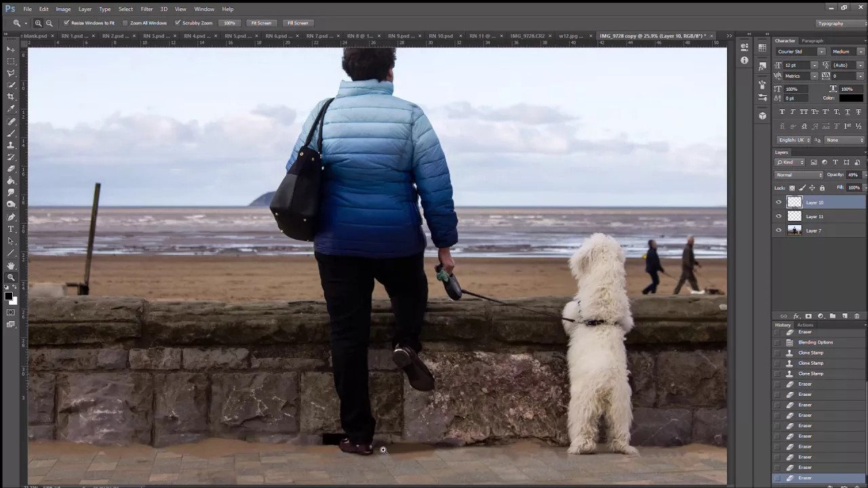Click the Faux Bold text style icon
868x488 pixels.
(x=782, y=112)
